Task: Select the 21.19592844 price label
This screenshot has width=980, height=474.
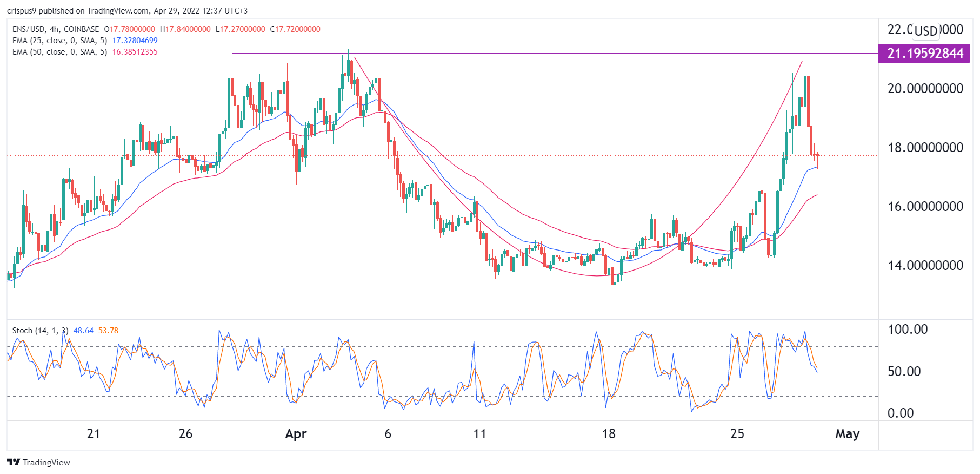Action: pyautogui.click(x=924, y=54)
